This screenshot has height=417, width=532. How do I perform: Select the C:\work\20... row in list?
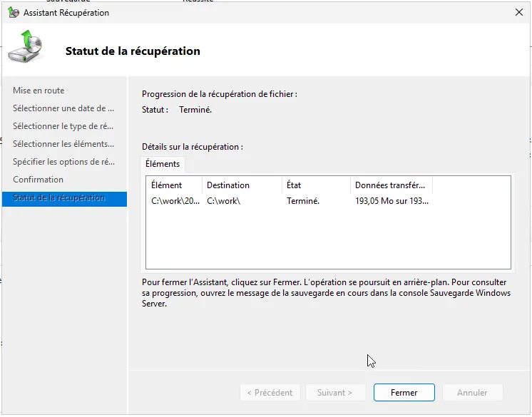175,201
